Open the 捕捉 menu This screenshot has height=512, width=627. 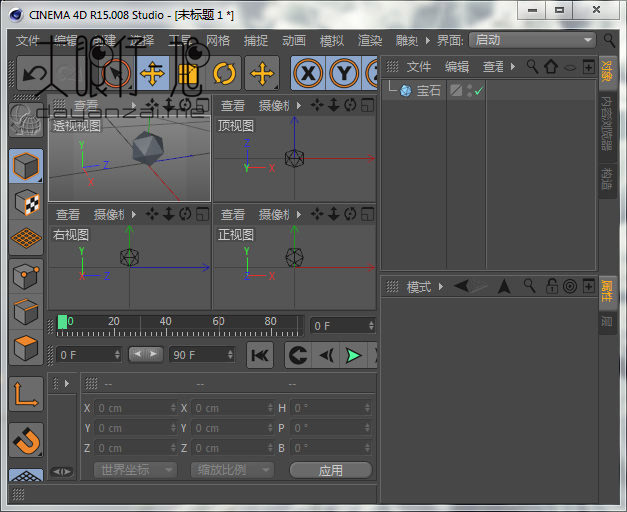(256, 40)
